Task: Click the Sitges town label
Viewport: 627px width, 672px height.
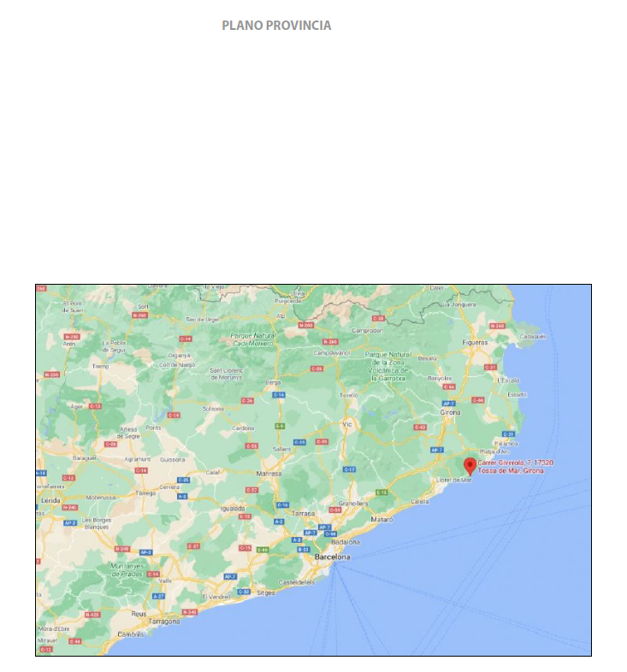Action: [x=266, y=592]
